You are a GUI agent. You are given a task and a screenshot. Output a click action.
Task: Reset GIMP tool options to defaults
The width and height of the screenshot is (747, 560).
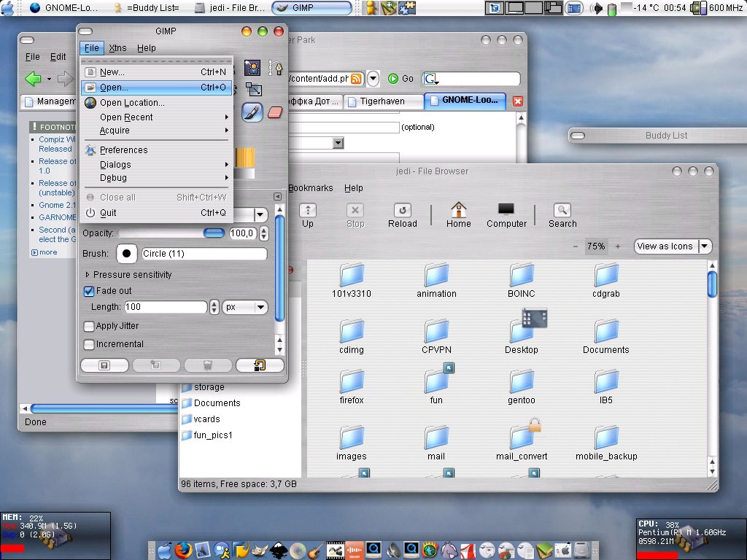coord(260,365)
